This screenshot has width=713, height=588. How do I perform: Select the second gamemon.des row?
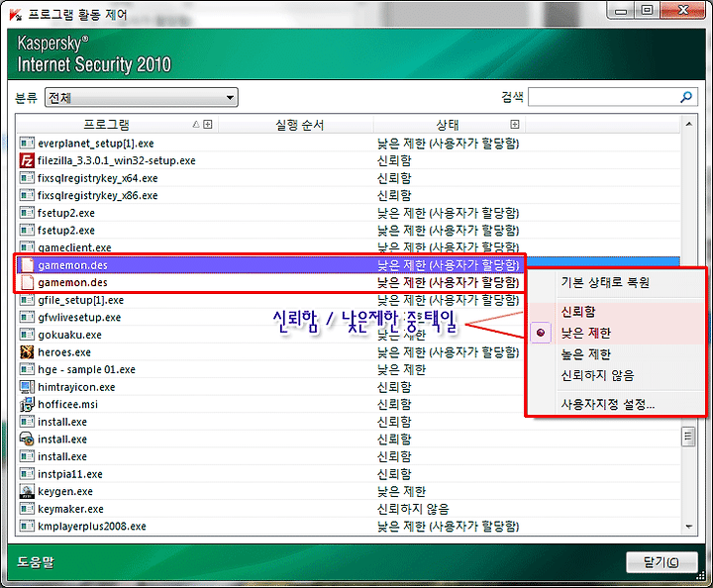click(x=271, y=283)
